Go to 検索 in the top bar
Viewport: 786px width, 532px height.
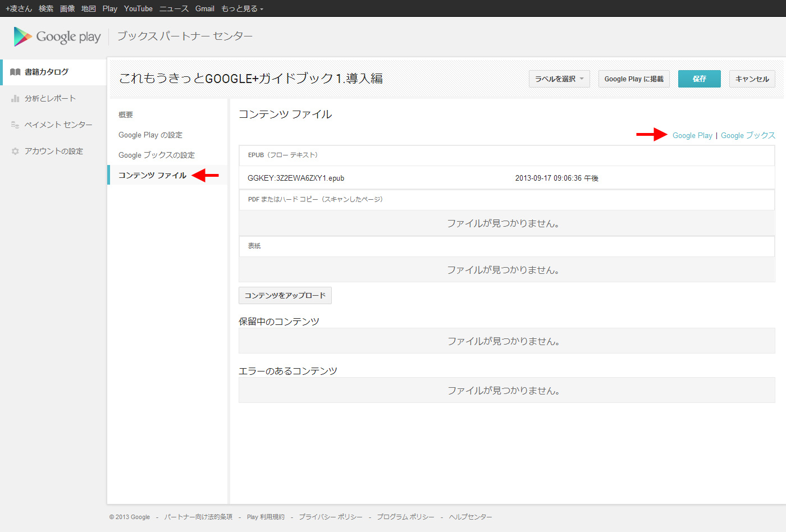(46, 8)
